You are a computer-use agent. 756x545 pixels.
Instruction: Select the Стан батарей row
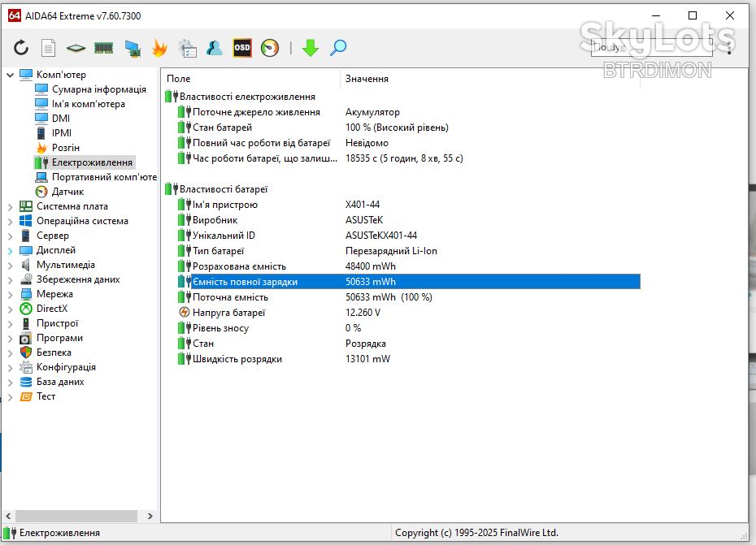point(409,128)
